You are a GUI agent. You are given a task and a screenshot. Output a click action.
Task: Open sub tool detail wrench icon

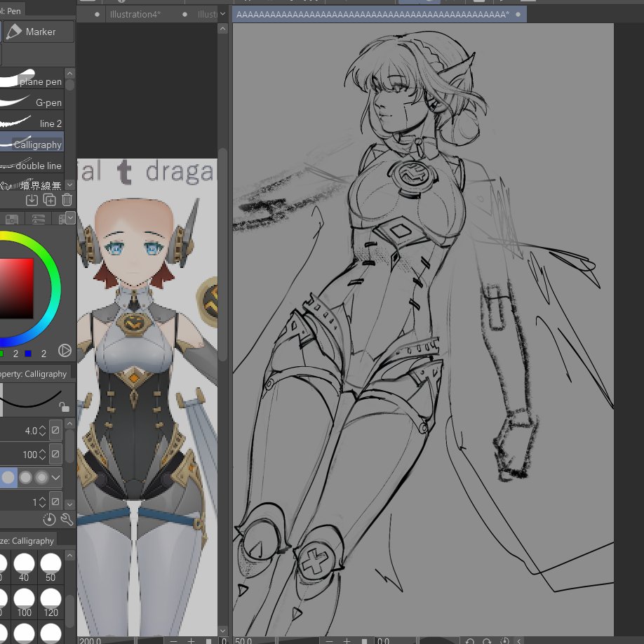point(67,520)
